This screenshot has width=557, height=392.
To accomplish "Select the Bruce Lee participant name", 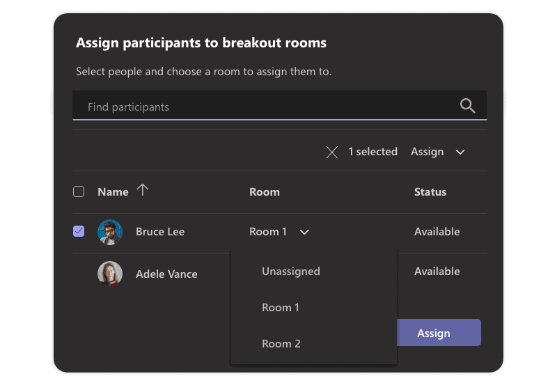I will tap(160, 232).
